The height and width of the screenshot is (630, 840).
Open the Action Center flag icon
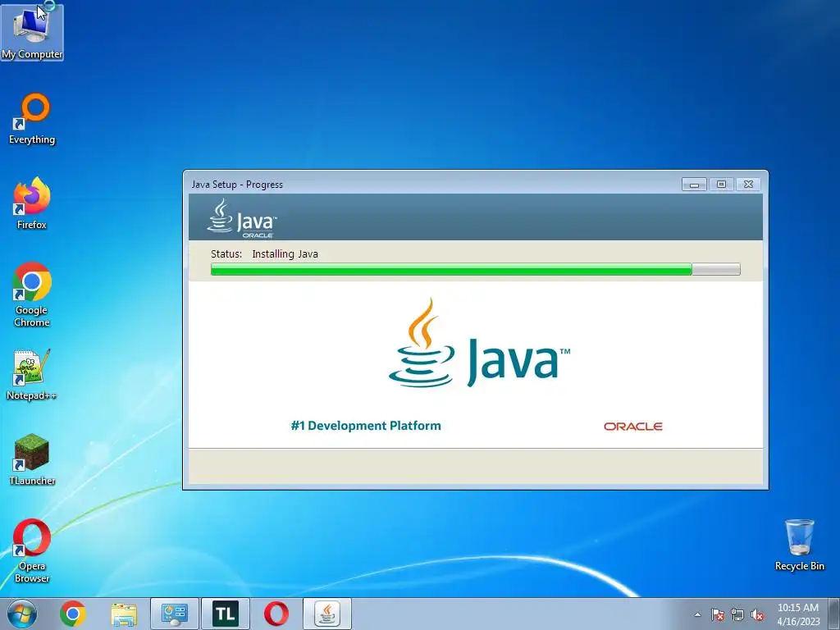point(717,614)
